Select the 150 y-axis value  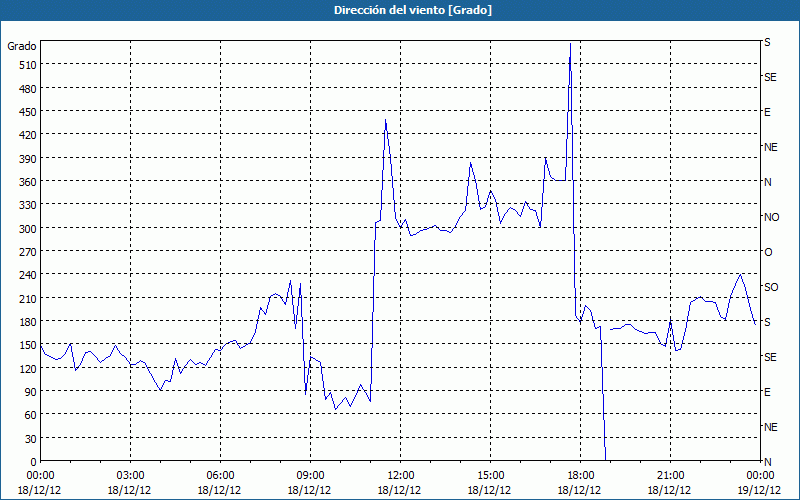pyautogui.click(x=29, y=345)
